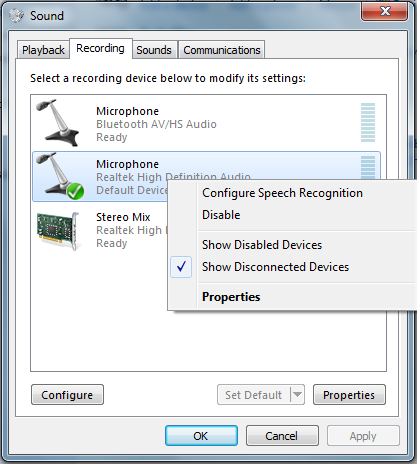
Task: Select Disable in the context menu
Action: [x=221, y=215]
